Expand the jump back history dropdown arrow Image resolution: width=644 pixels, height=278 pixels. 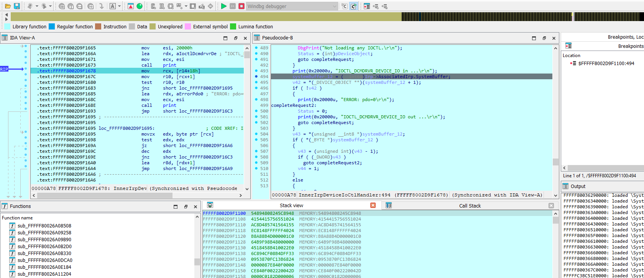pos(37,6)
